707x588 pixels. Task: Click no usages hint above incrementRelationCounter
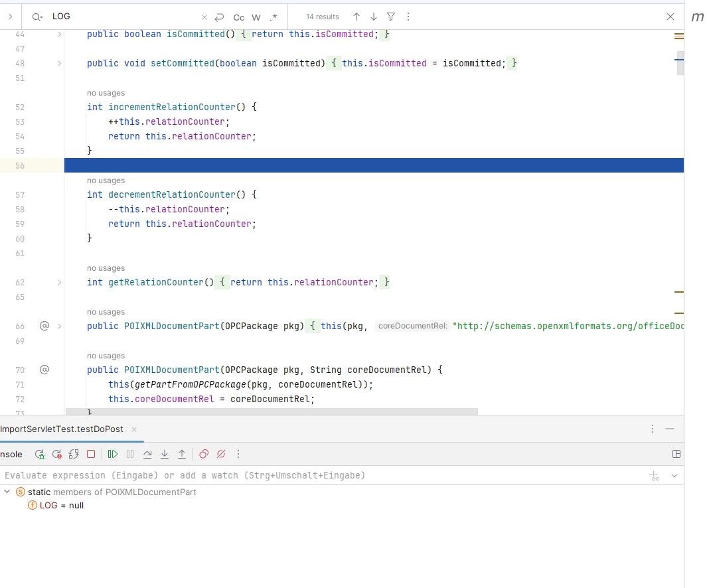point(106,93)
